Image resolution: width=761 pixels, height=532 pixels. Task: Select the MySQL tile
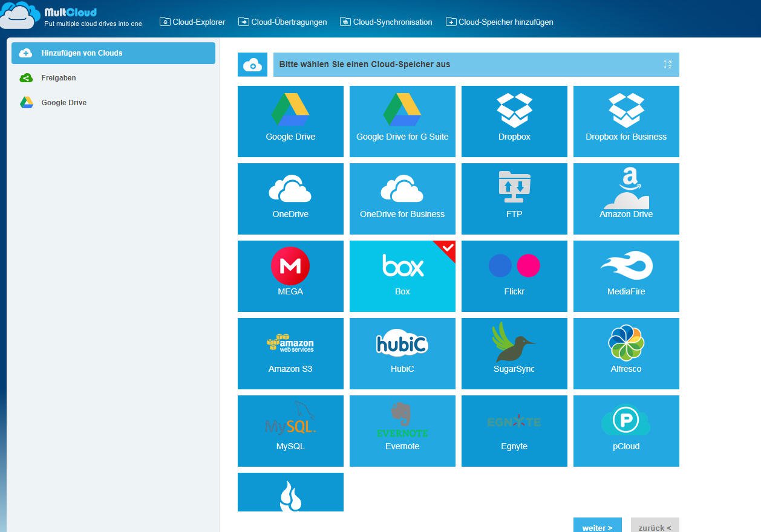click(x=290, y=430)
